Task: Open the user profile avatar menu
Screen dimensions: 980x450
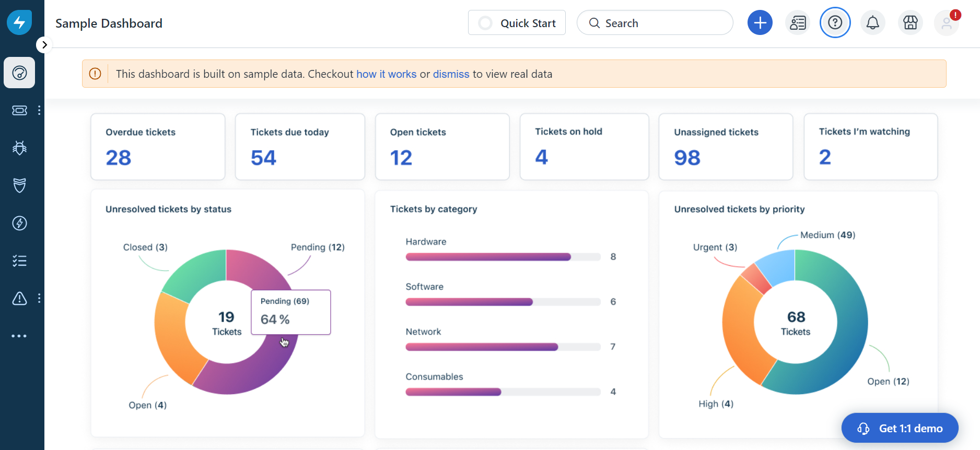Action: [947, 23]
